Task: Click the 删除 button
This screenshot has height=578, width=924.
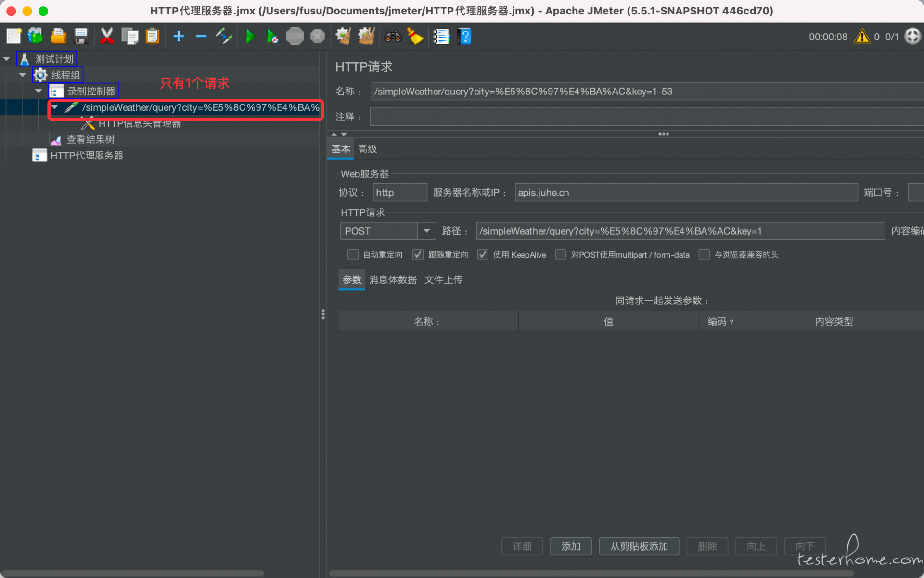Action: coord(707,546)
